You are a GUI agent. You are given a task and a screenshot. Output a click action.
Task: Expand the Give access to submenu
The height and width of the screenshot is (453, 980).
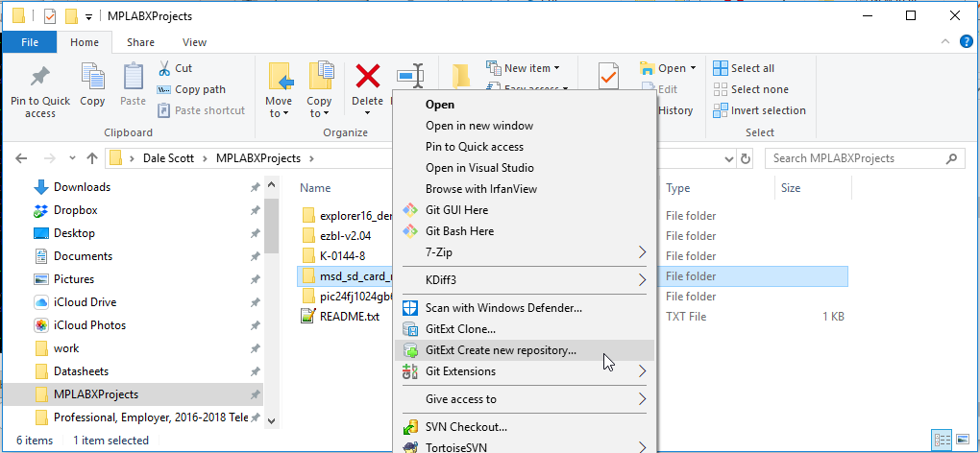643,398
